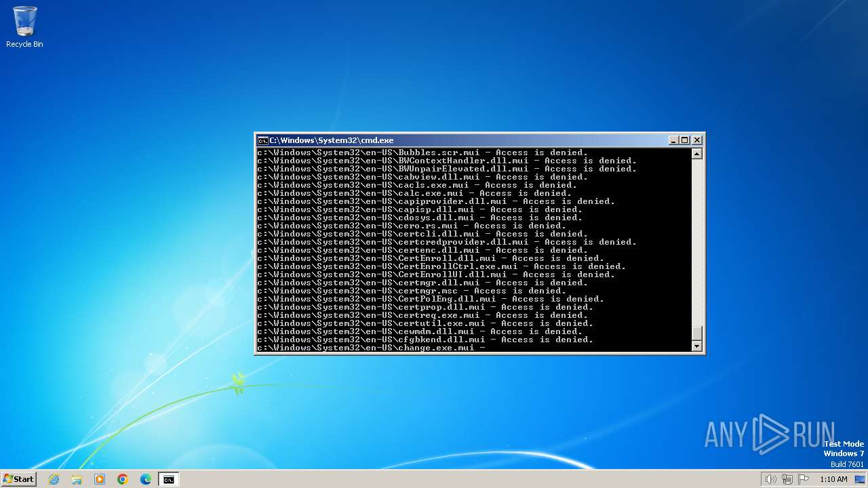Click the certcredprovider.dll.mui output line
This screenshot has width=868, height=488.
coord(447,242)
